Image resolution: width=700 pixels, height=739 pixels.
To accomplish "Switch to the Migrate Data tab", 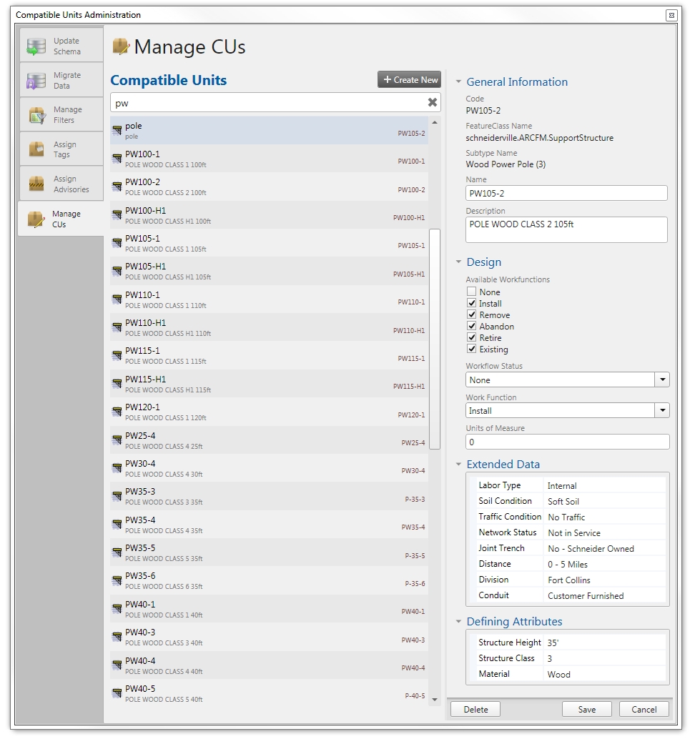I will click(61, 79).
